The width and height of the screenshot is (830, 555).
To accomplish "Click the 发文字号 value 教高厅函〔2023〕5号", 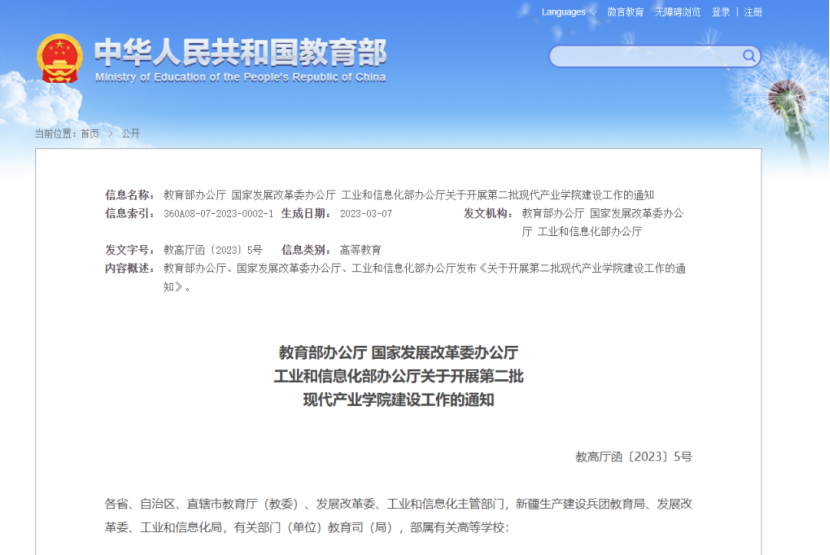I will 213,250.
